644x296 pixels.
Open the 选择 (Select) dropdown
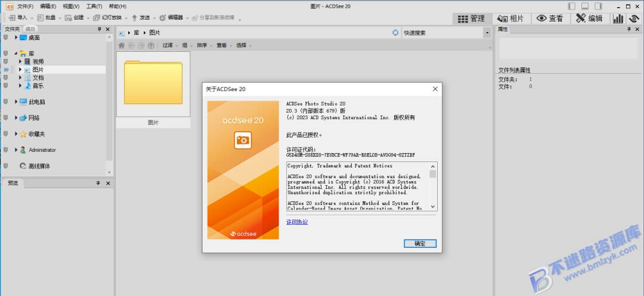coord(243,45)
